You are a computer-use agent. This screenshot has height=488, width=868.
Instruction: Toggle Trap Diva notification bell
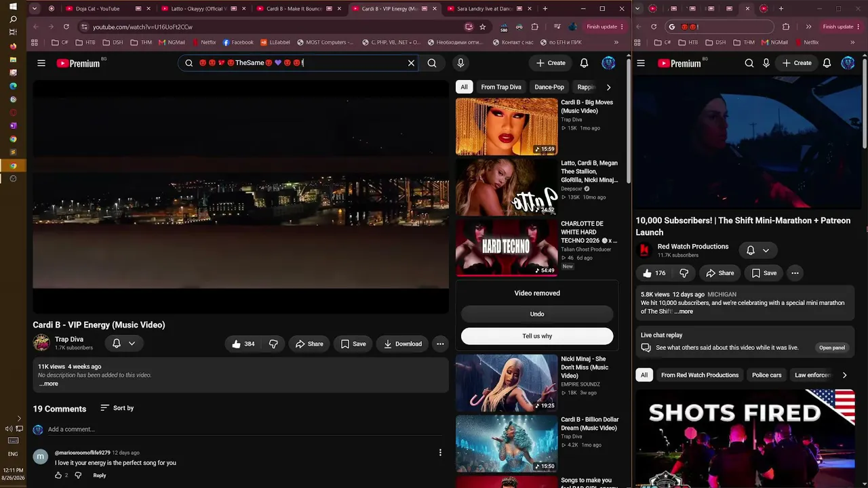point(117,344)
